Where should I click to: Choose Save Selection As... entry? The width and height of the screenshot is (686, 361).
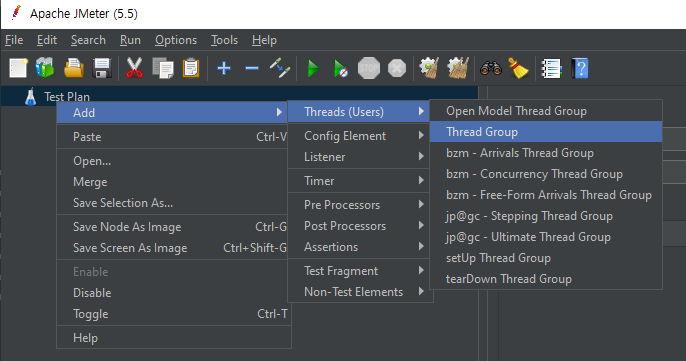pos(172,203)
